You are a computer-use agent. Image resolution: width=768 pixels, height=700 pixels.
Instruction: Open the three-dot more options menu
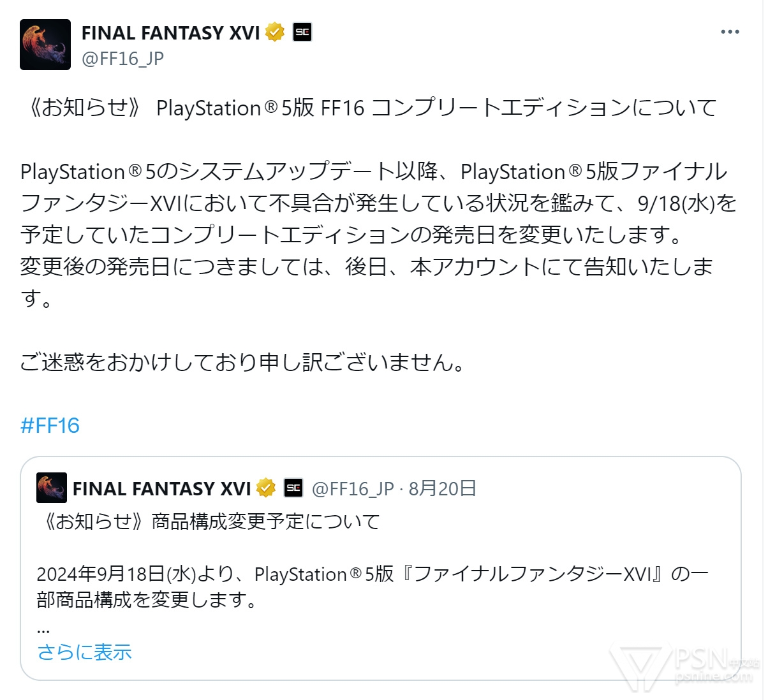(x=730, y=32)
